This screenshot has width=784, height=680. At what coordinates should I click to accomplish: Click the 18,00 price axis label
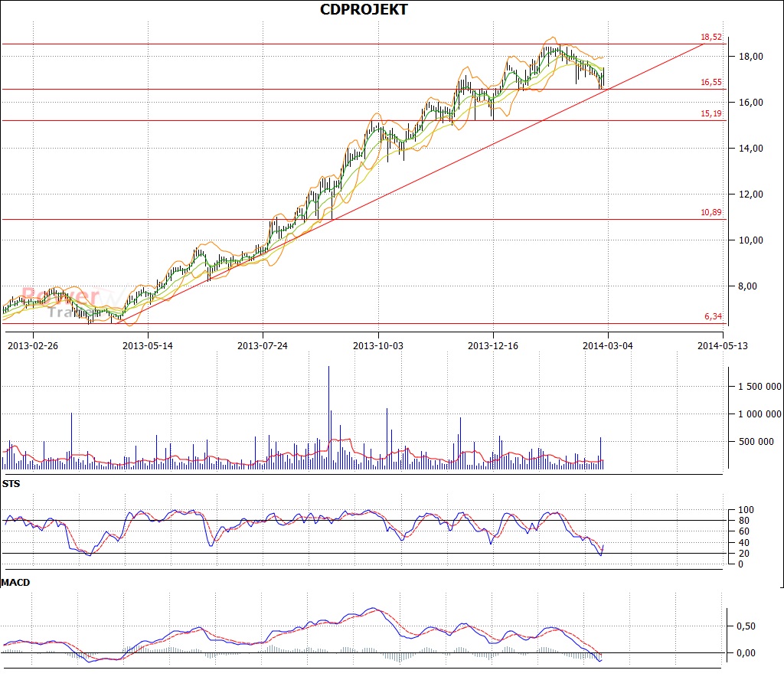[x=751, y=57]
